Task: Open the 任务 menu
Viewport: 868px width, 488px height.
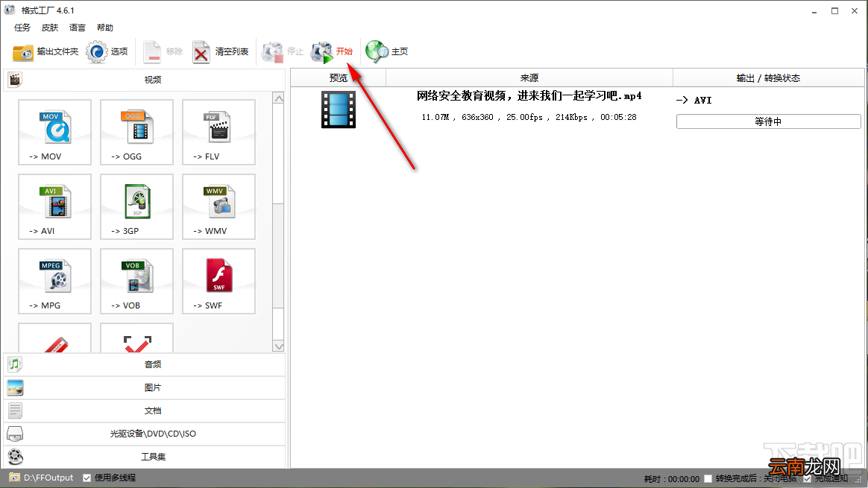Action: tap(22, 28)
